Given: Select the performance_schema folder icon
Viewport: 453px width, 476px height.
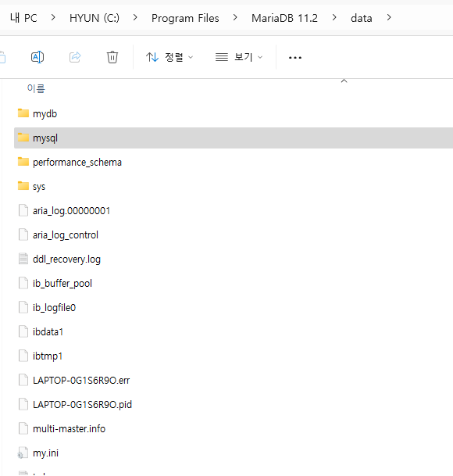Looking at the screenshot, I should coord(23,162).
